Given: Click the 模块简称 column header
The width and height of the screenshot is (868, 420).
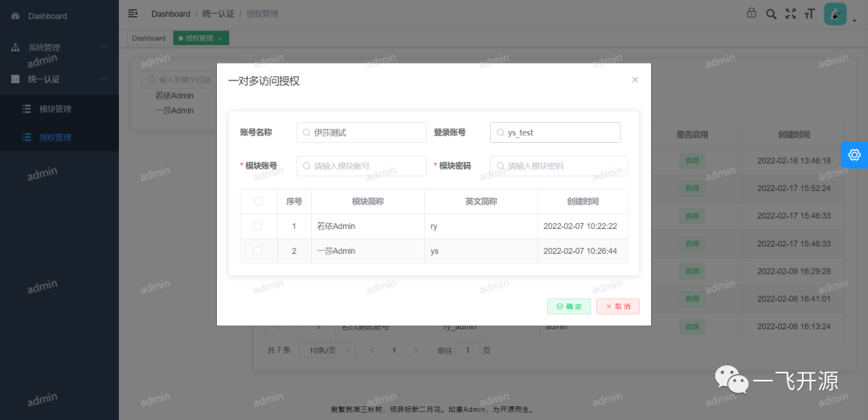Looking at the screenshot, I should point(367,202).
